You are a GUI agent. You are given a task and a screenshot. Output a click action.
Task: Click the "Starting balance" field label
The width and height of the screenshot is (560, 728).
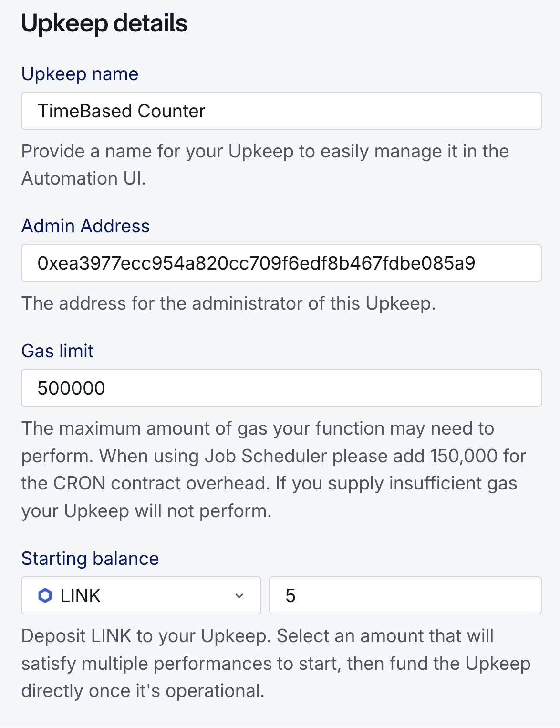point(90,559)
